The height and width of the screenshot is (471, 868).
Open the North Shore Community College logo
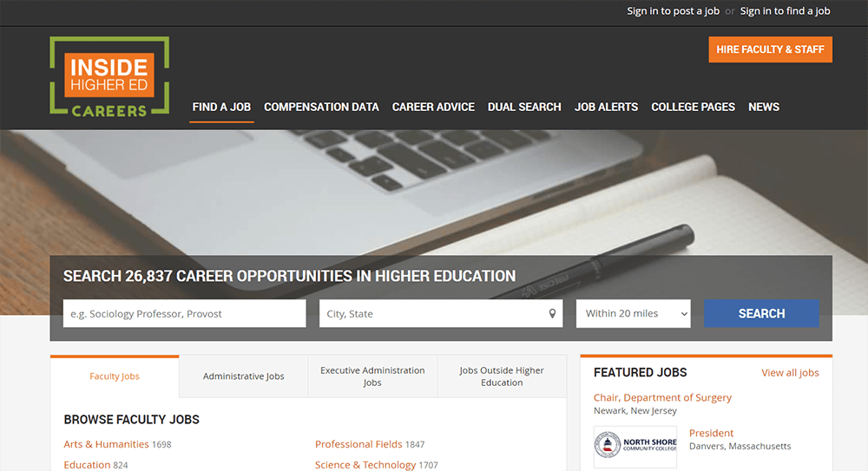pyautogui.click(x=635, y=446)
